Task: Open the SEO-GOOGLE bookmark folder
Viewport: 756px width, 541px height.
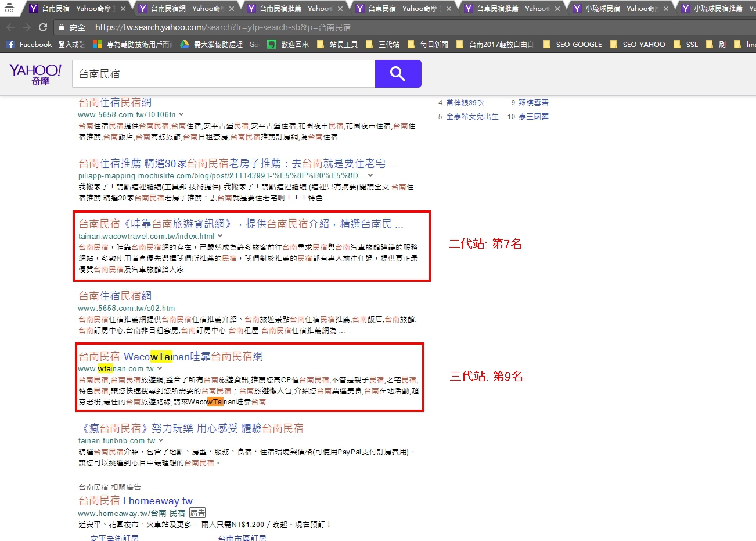Action: (x=573, y=44)
